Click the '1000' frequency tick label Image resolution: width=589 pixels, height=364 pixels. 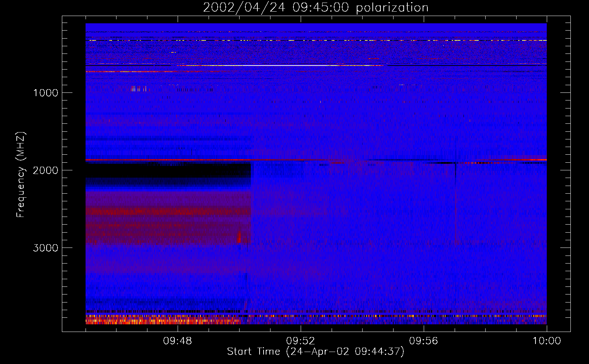pyautogui.click(x=46, y=93)
